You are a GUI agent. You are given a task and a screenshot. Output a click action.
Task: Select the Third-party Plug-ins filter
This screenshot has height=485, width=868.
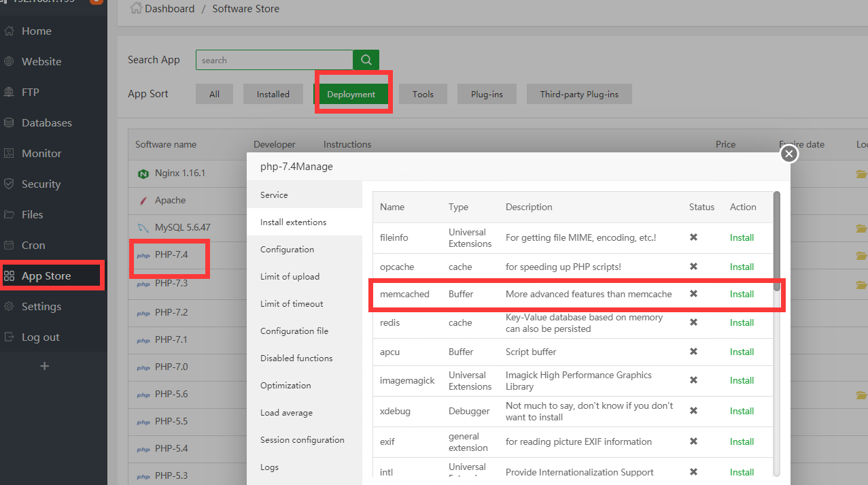[x=579, y=95]
